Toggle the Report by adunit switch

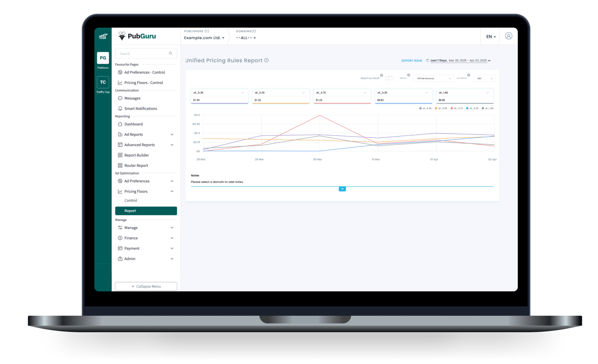click(389, 78)
